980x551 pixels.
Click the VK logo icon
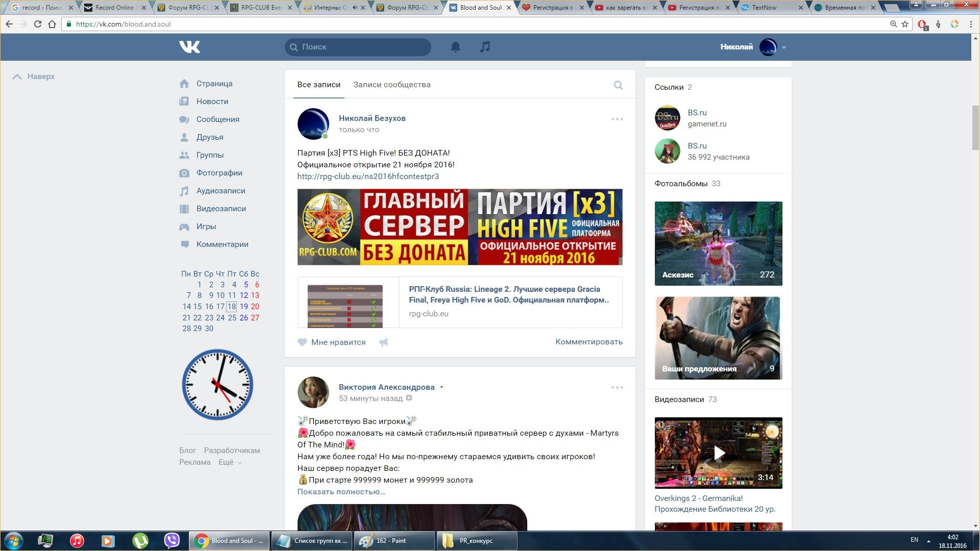(189, 47)
